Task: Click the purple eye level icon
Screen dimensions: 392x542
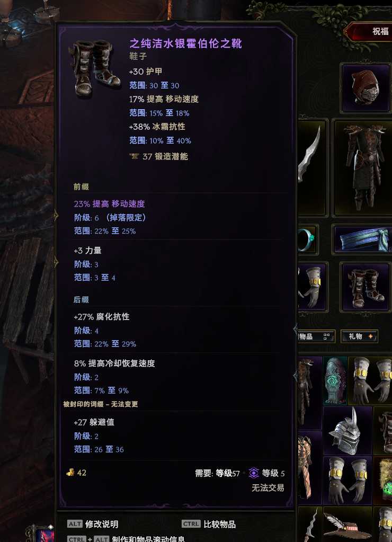Action: tap(254, 473)
